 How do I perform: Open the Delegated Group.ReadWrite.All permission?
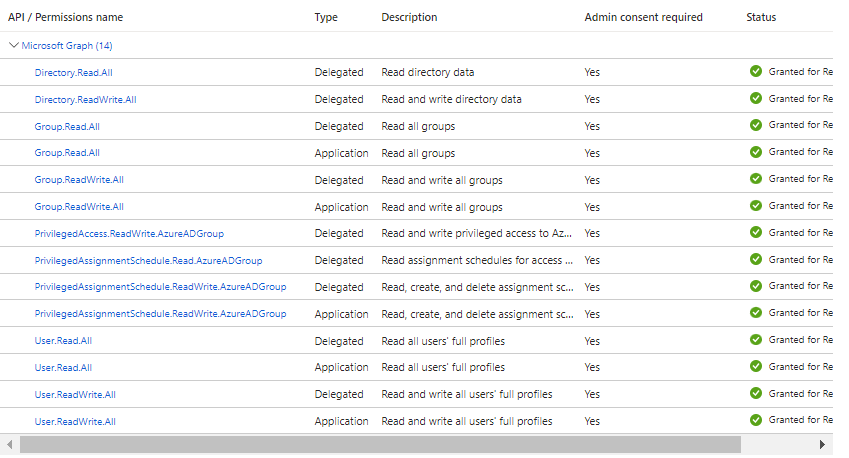tap(79, 180)
